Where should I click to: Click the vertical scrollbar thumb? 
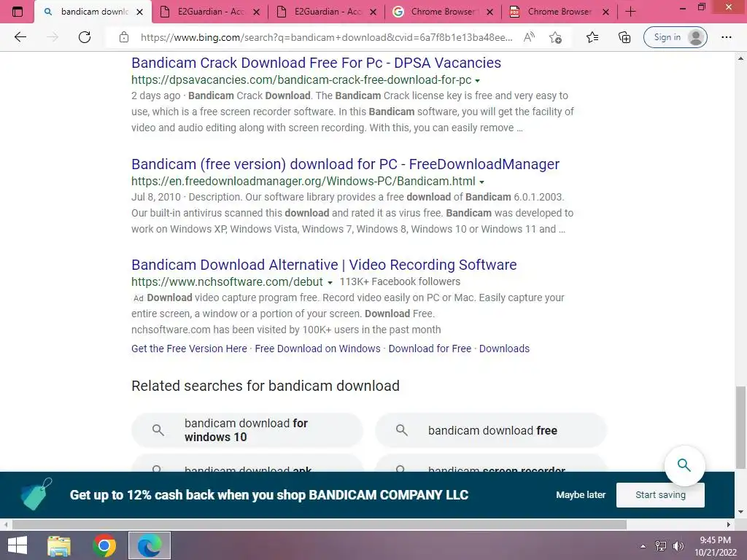[x=740, y=427]
